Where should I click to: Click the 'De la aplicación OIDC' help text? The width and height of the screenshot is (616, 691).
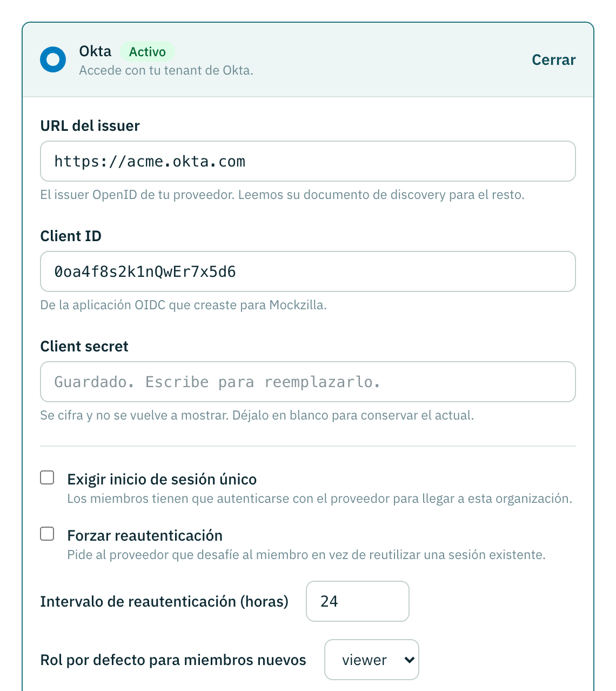tap(184, 305)
